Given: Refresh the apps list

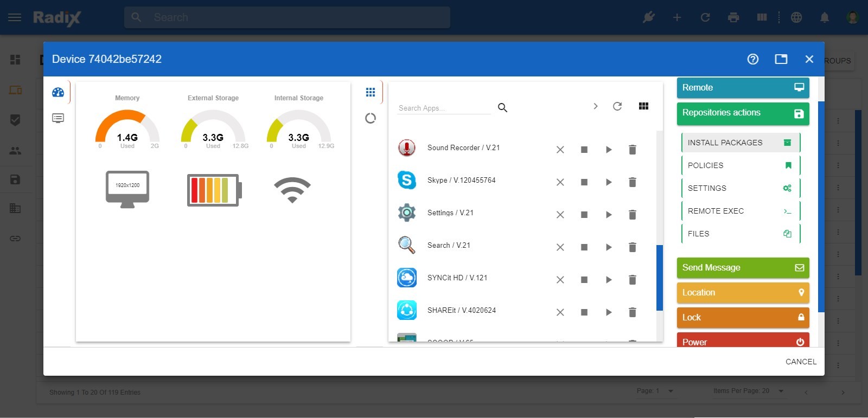Looking at the screenshot, I should click(x=617, y=106).
